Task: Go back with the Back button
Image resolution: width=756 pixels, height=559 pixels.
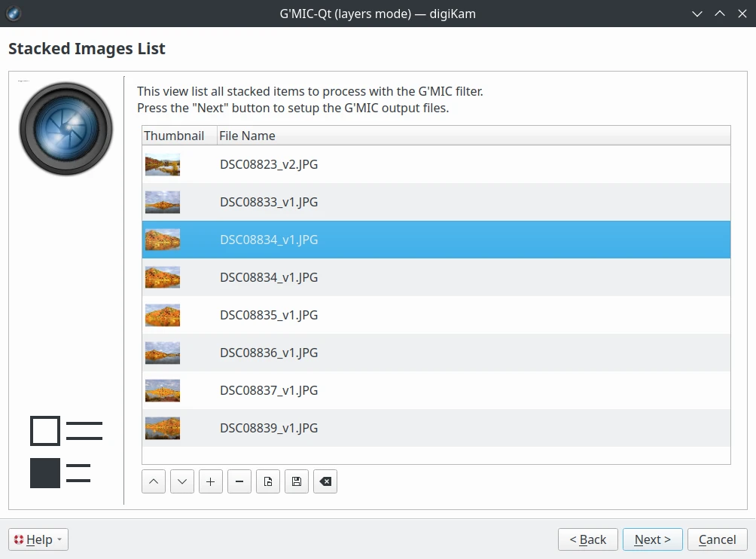Action: (588, 539)
